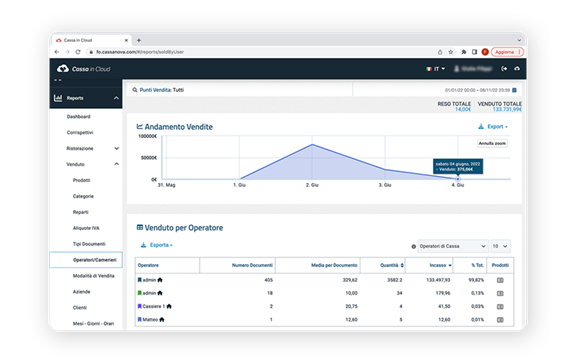576x362 pixels.
Task: View products icon for Matteo row
Action: click(500, 320)
